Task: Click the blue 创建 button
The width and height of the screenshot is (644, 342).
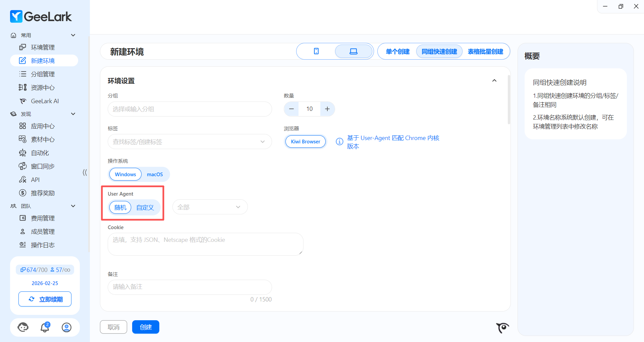Action: (x=146, y=327)
